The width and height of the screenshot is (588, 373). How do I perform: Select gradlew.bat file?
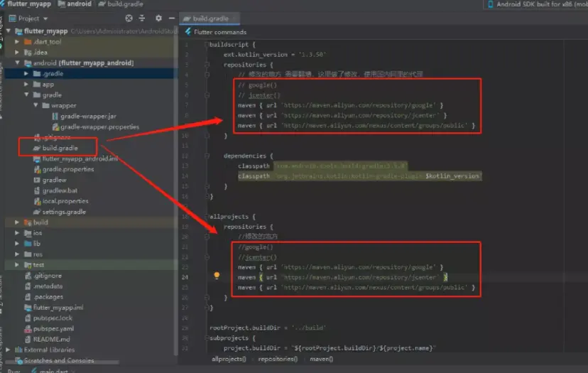pyautogui.click(x=60, y=190)
